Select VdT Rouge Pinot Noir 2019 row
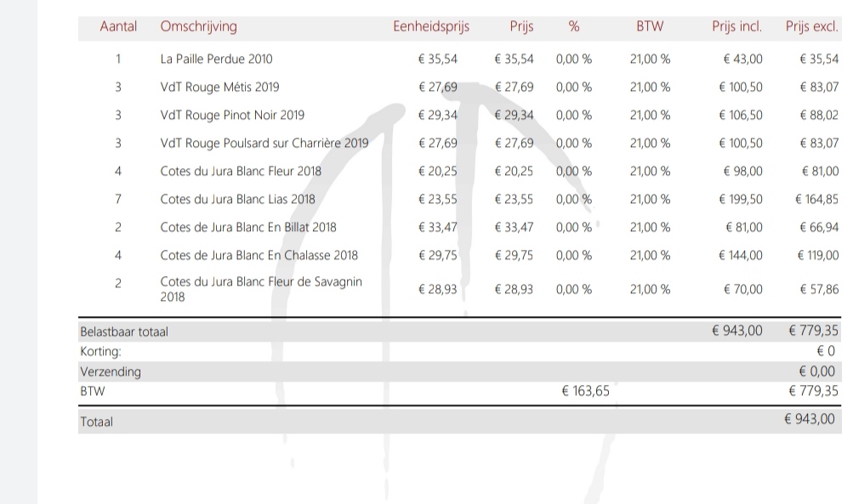Viewport: 853px width, 504px height. [232, 115]
